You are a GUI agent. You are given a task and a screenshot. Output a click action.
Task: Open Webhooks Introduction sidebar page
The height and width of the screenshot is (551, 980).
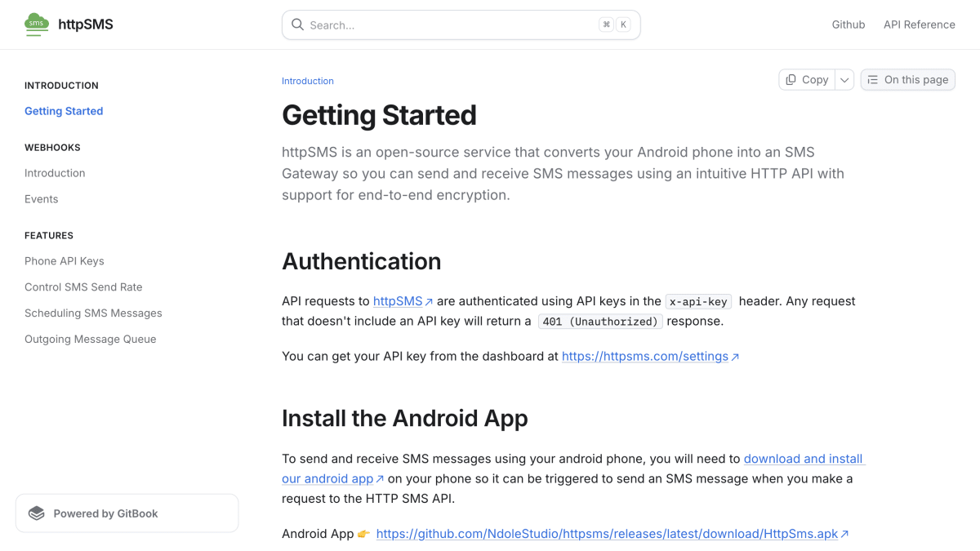[55, 173]
